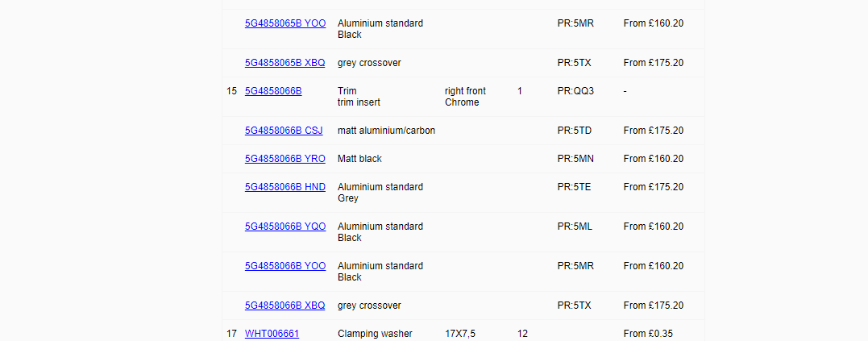Click the PR:5MN code cell
This screenshot has height=341, width=868.
[575, 159]
